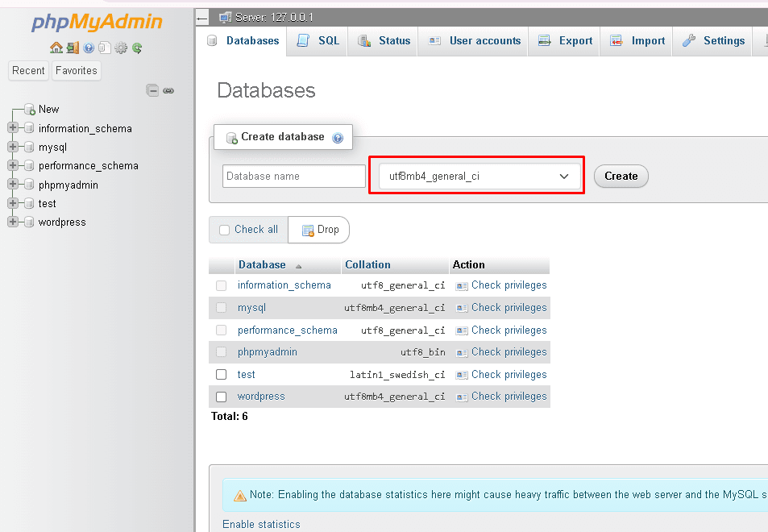Expand the mysql node in the navigation tree
Viewport: 768px width, 532px height.
13,147
